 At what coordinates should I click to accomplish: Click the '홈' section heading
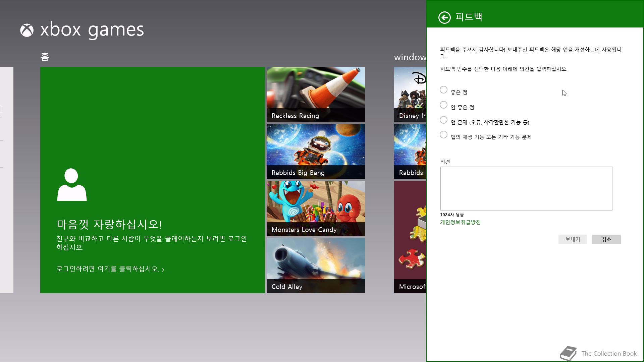coord(45,57)
